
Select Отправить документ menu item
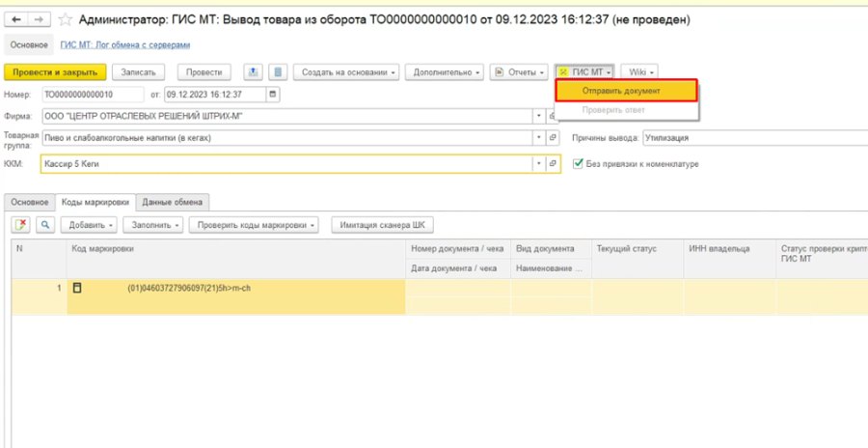[626, 91]
